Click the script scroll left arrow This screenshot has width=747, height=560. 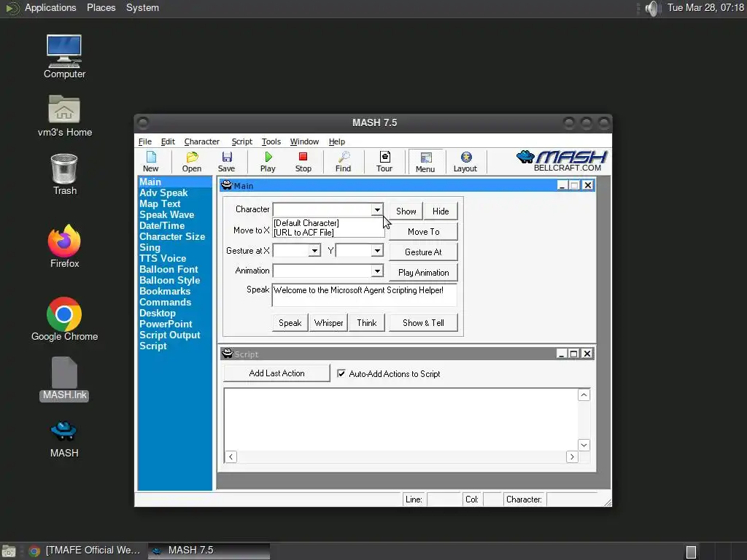(231, 456)
